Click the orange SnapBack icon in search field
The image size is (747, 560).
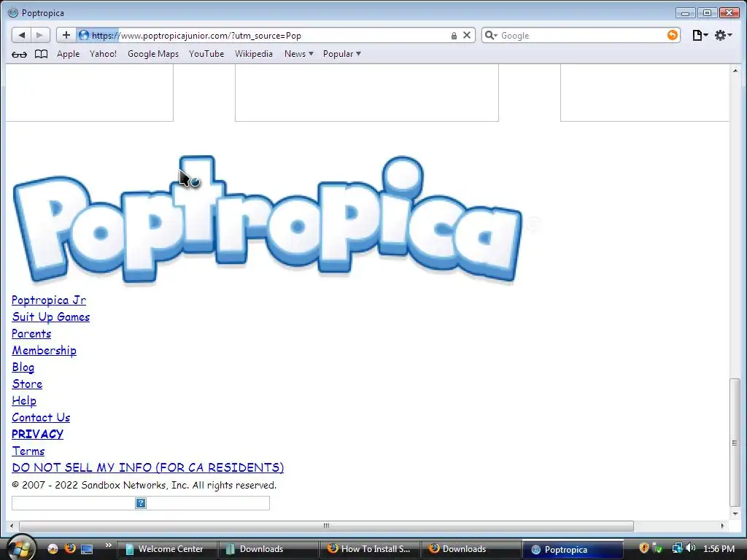(x=672, y=35)
